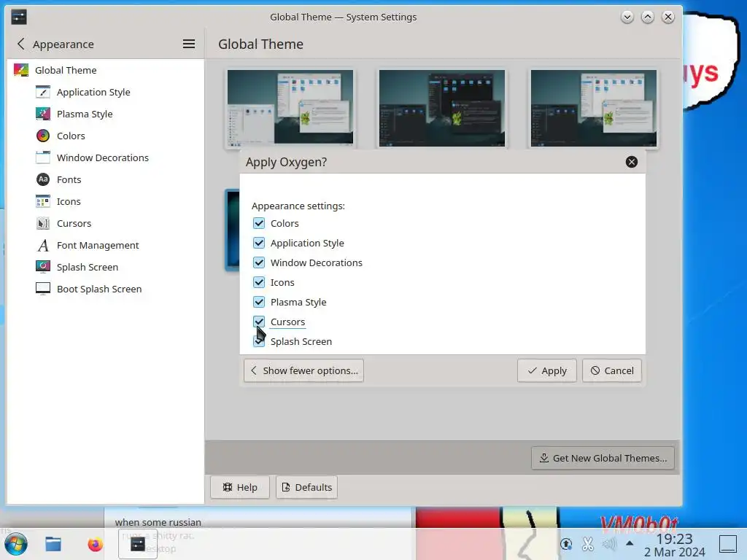This screenshot has width=747, height=560.
Task: Open the Boot Splash Screen monitor icon
Action: (x=43, y=289)
